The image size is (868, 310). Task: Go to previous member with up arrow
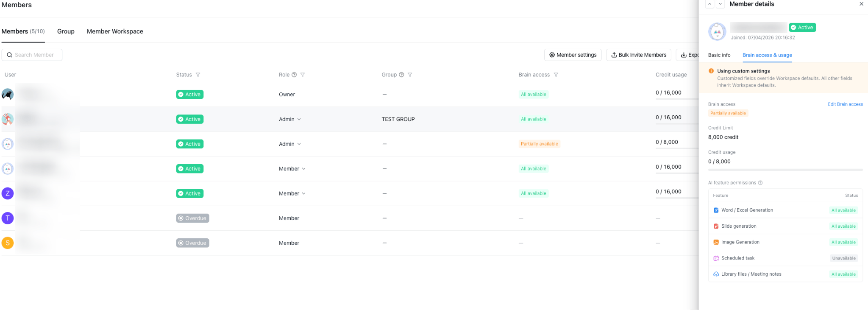(x=709, y=4)
